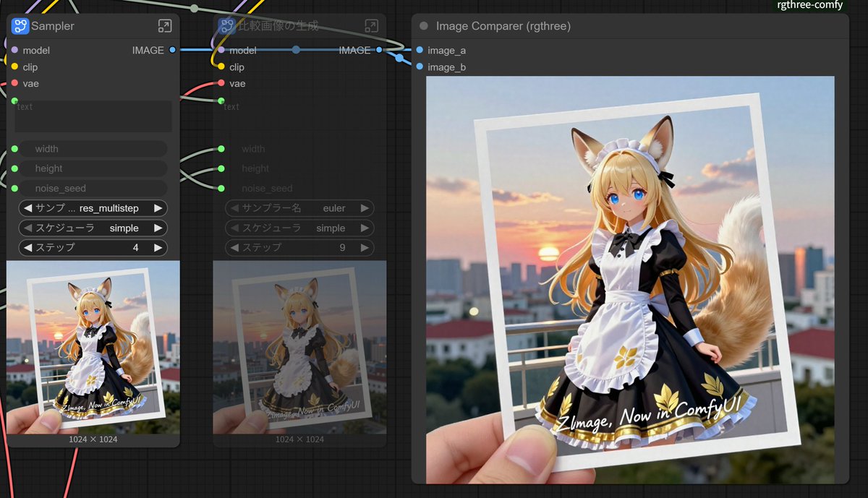Click the 比較画像の生成 height input socket
The image size is (868, 498).
coord(221,168)
